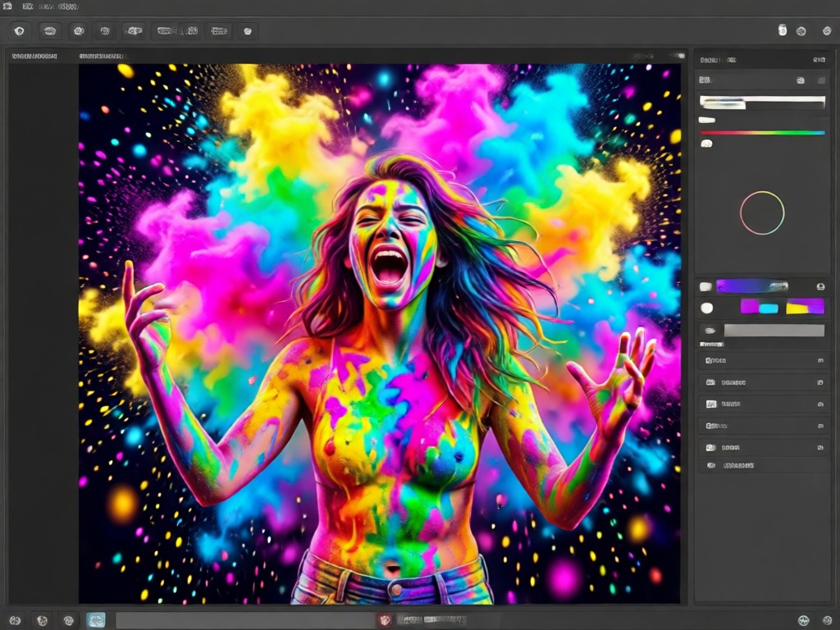This screenshot has height=630, width=840.
Task: Click the last small icon in top-left toolbar
Action: (248, 31)
